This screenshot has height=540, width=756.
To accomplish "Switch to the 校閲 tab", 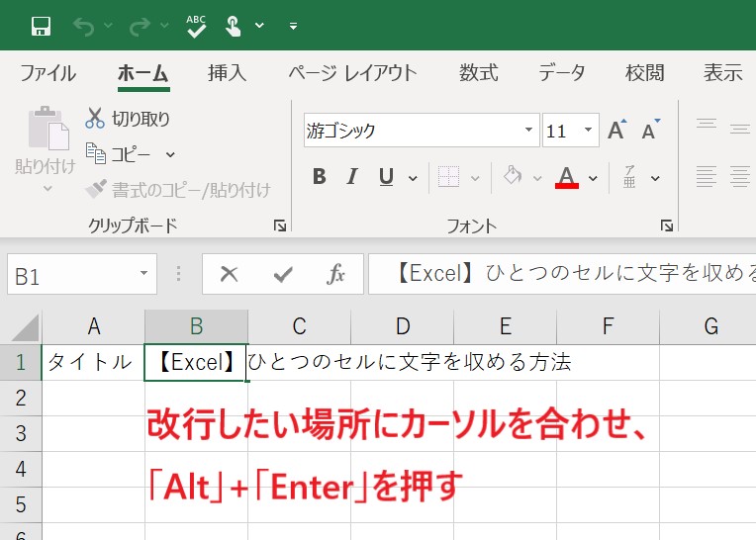I will point(644,73).
